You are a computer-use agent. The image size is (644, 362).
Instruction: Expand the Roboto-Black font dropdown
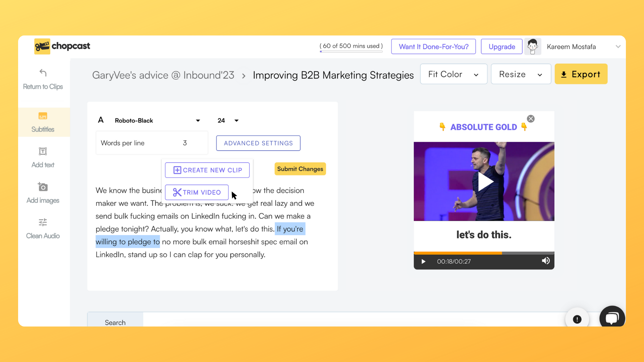pos(198,120)
